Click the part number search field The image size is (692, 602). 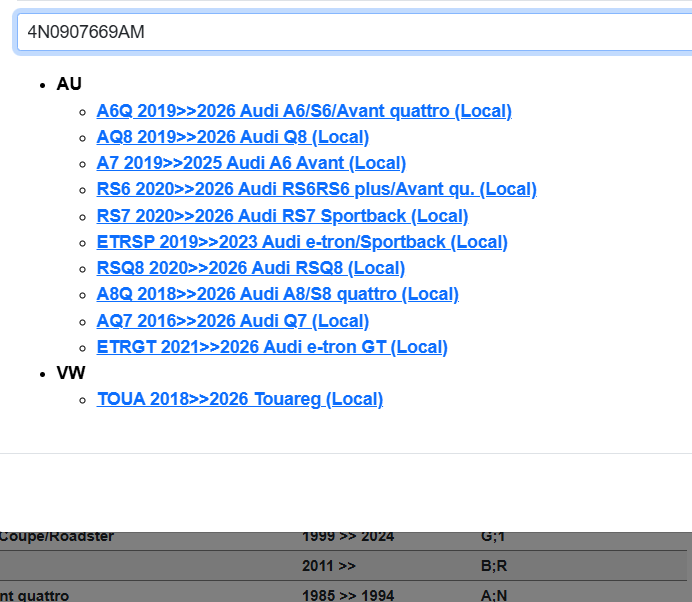[350, 32]
